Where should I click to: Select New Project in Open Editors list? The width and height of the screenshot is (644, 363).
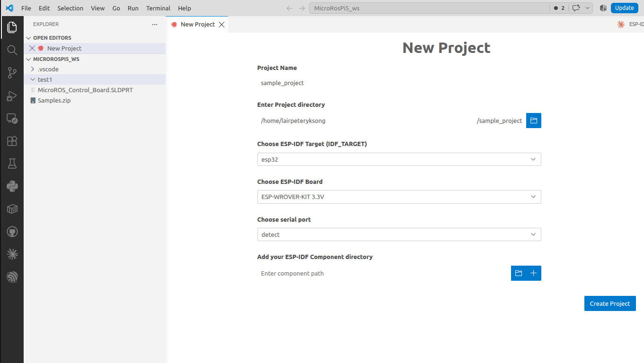[95, 48]
